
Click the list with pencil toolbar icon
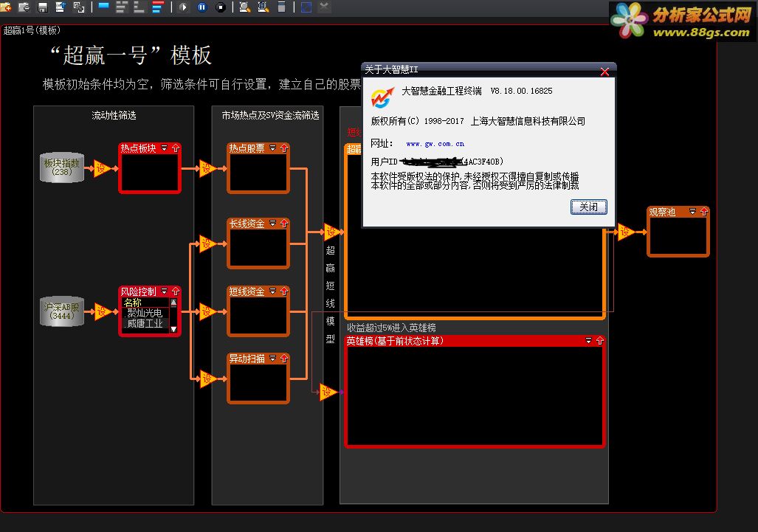(x=263, y=7)
